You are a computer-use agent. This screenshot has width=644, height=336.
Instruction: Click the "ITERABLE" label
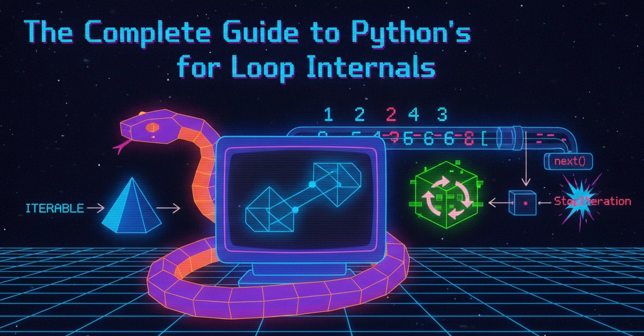point(55,208)
